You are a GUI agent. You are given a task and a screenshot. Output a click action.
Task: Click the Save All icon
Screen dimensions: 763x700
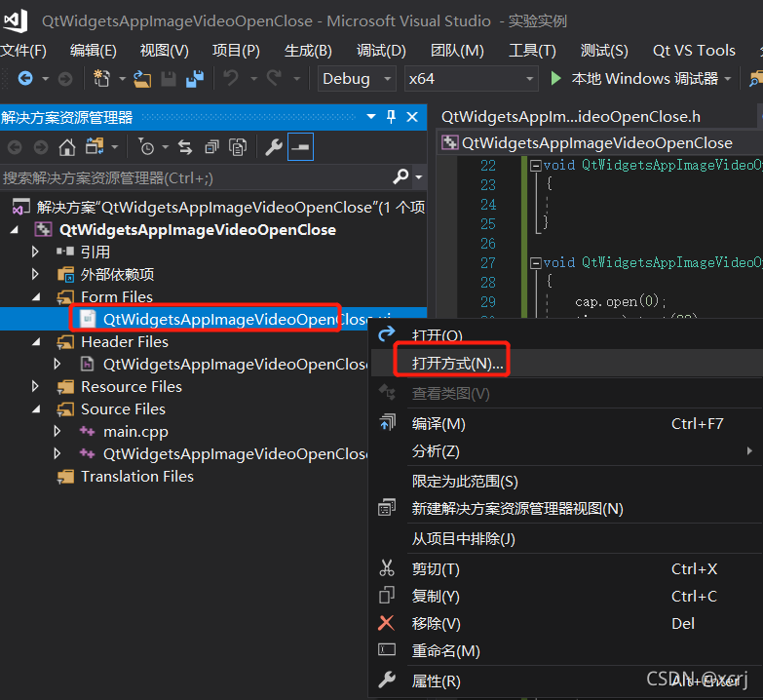click(195, 78)
